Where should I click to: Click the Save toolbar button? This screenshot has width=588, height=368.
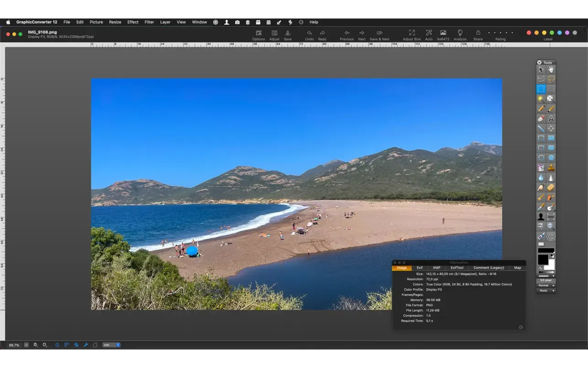click(x=288, y=35)
